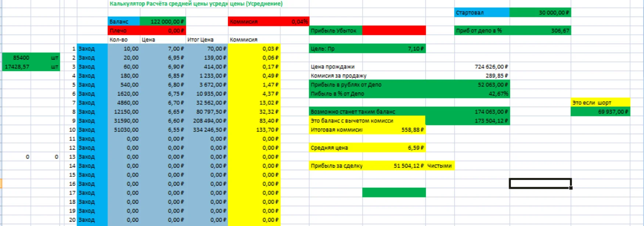Select the Чистыми cell

pyautogui.click(x=440, y=166)
